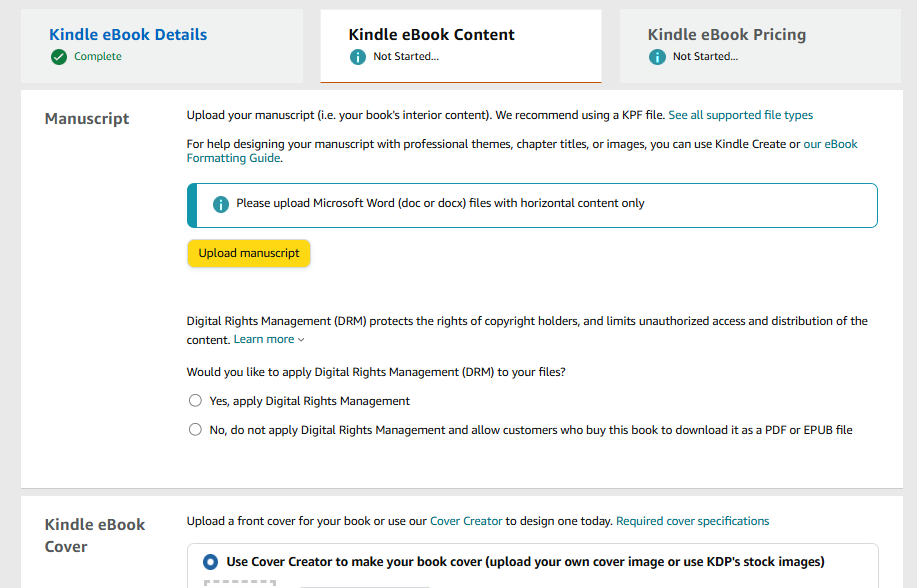Click the Please upload Microsoft Word notice text
The height and width of the screenshot is (588, 917).
[440, 204]
